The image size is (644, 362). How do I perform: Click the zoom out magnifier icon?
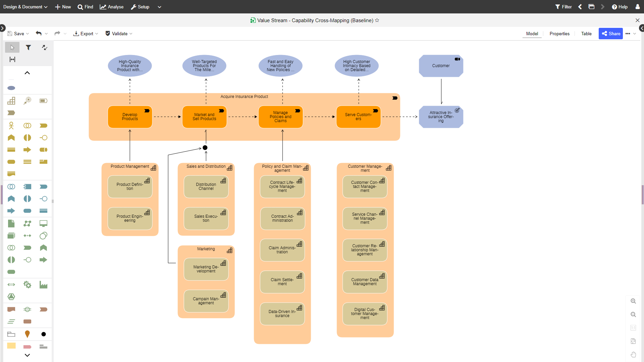633,315
